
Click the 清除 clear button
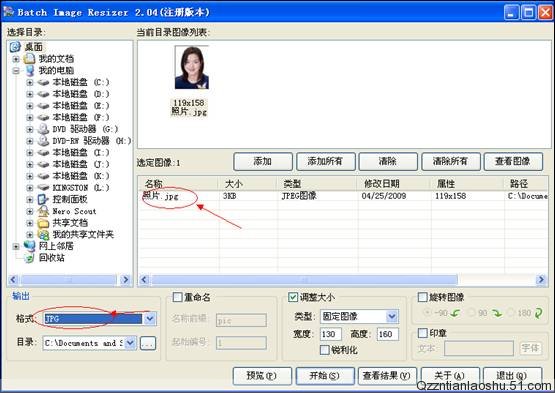tap(388, 161)
